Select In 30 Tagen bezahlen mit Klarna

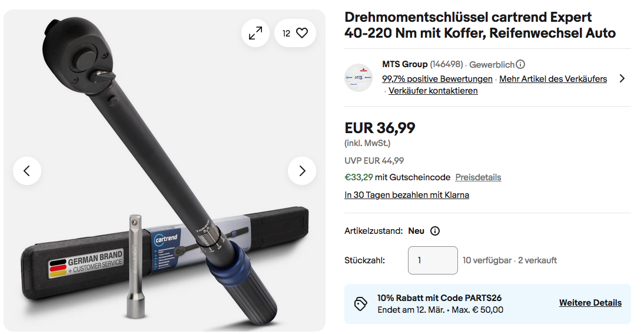coord(406,195)
